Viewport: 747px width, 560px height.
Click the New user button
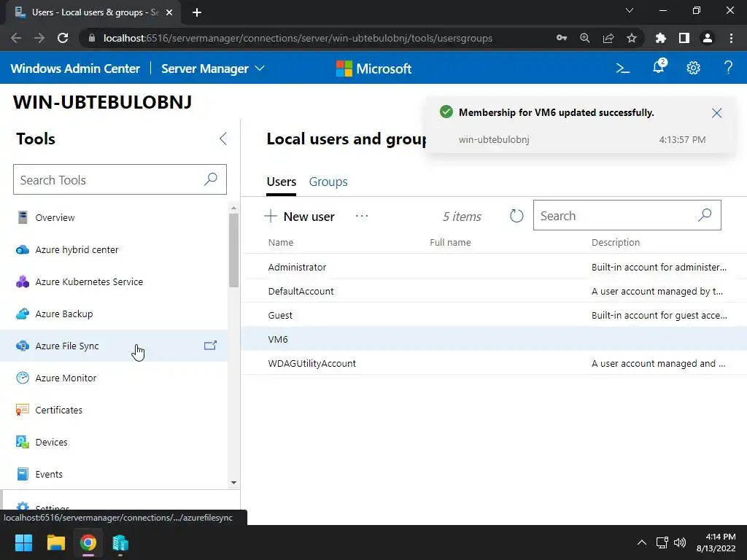[300, 216]
